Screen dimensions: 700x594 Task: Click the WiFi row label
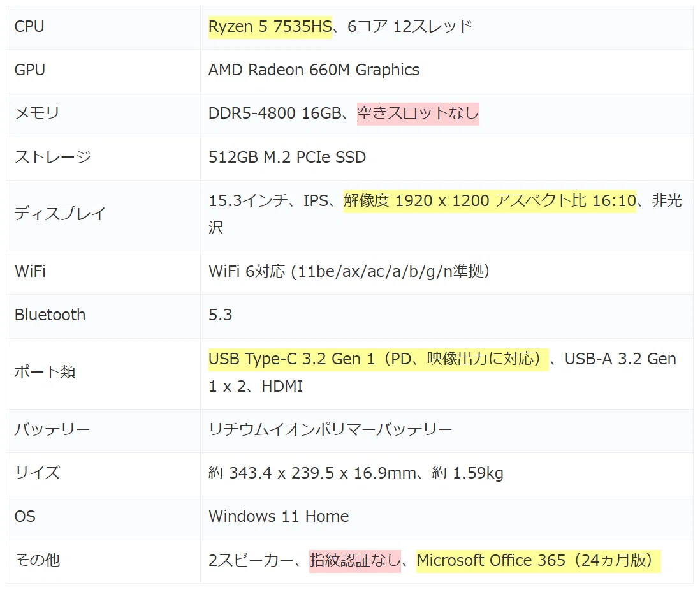click(30, 271)
